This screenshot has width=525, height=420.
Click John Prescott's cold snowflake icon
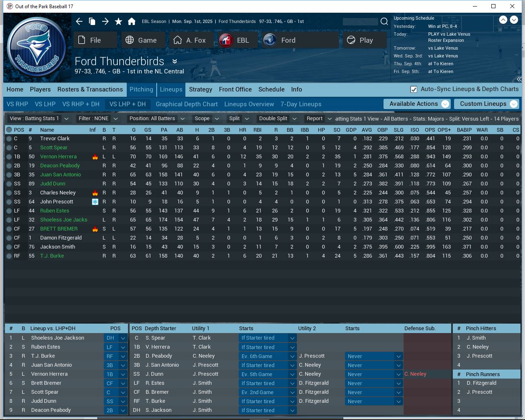(95, 202)
